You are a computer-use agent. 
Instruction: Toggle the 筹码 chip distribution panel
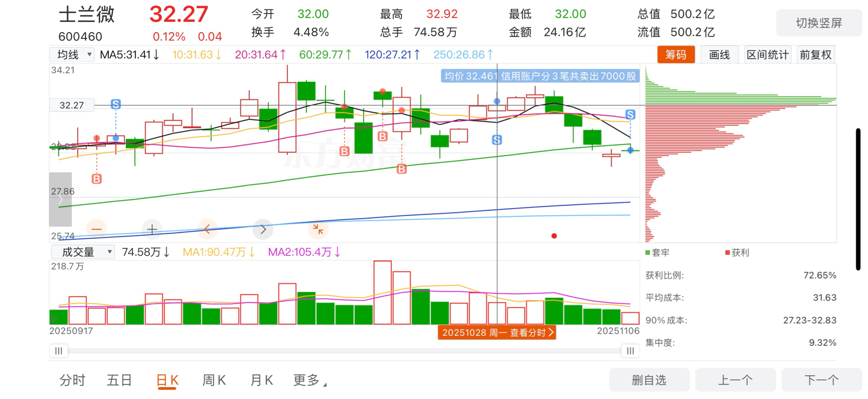point(676,55)
